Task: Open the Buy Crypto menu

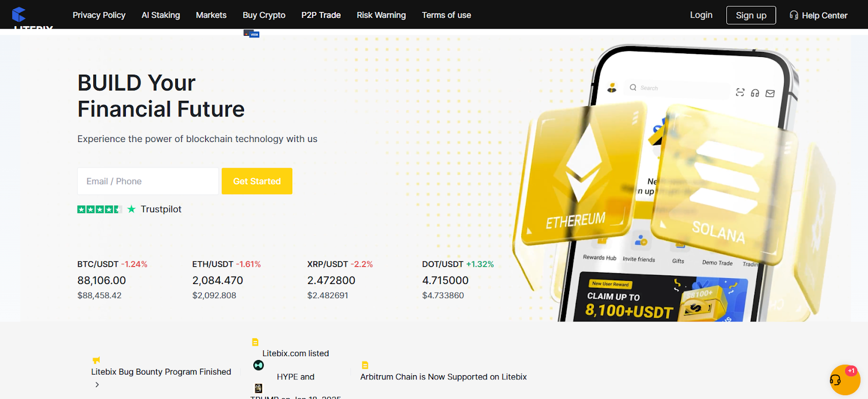Action: pyautogui.click(x=264, y=15)
